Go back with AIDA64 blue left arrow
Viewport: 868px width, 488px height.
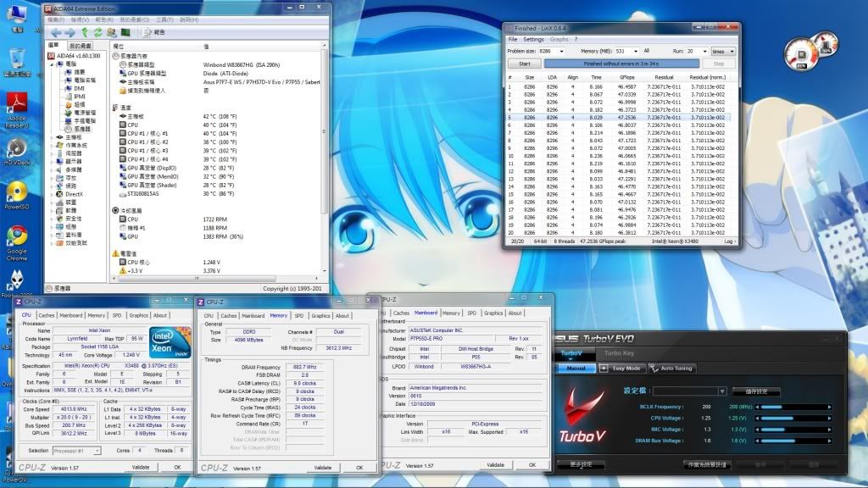56,33
